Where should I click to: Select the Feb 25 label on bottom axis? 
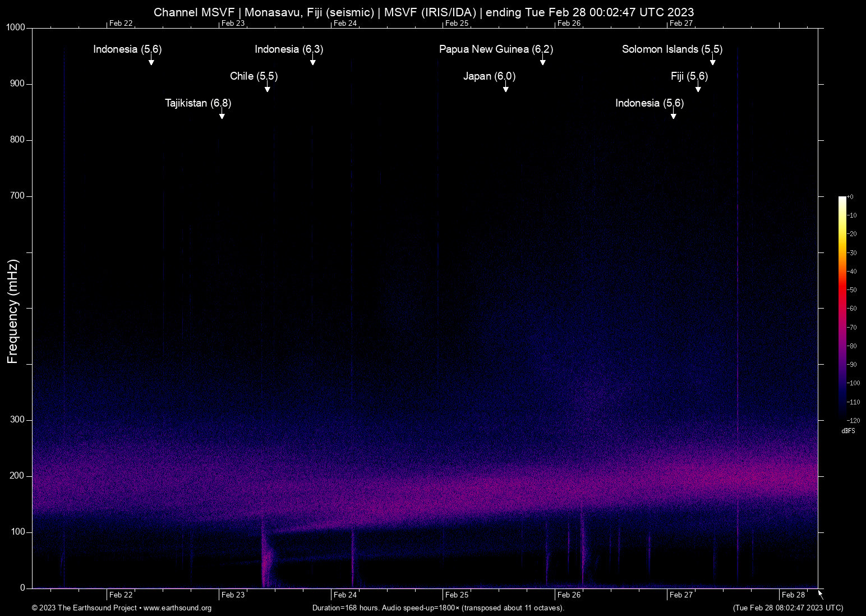[x=457, y=595]
